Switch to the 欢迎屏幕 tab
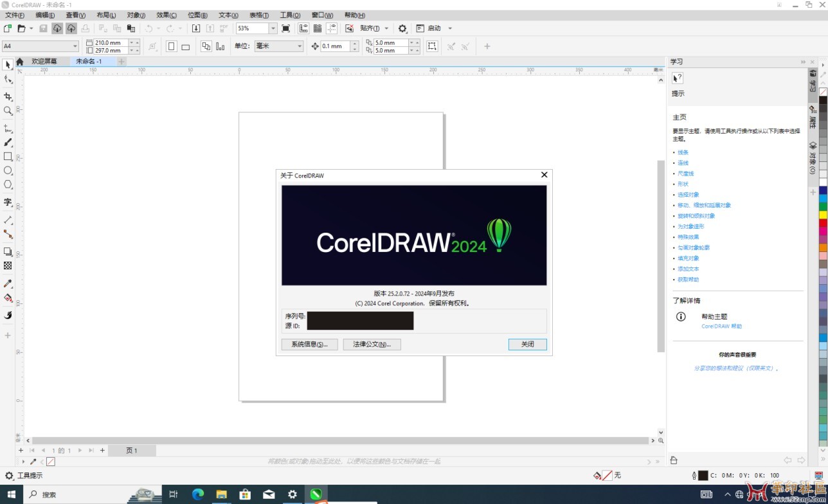 pyautogui.click(x=44, y=62)
